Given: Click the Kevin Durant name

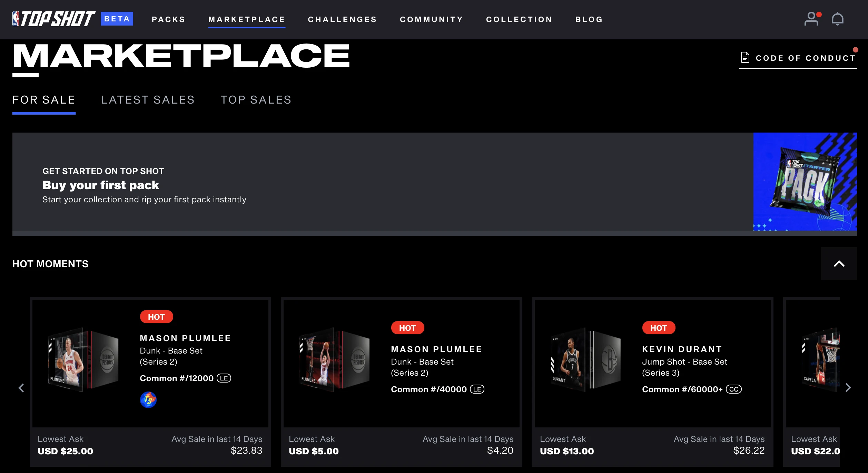Looking at the screenshot, I should click(x=682, y=349).
